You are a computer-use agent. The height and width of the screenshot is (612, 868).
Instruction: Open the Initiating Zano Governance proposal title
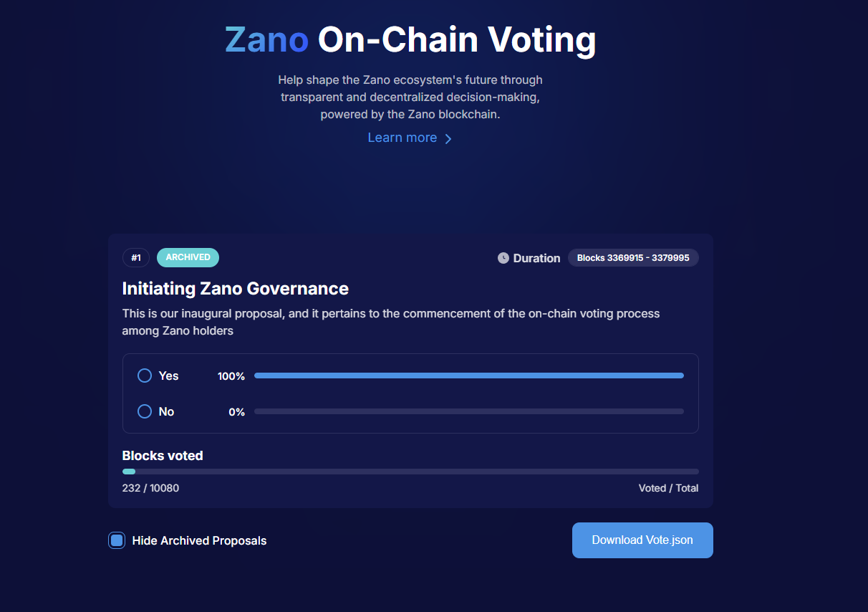click(x=236, y=289)
